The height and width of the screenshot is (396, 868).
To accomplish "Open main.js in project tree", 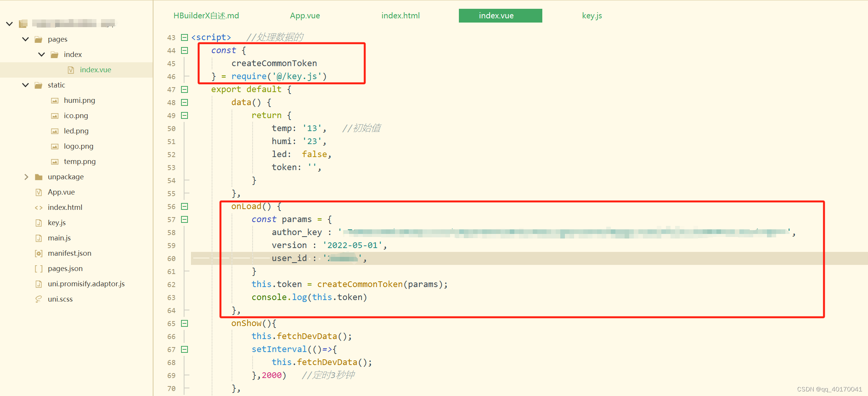I will tap(59, 238).
